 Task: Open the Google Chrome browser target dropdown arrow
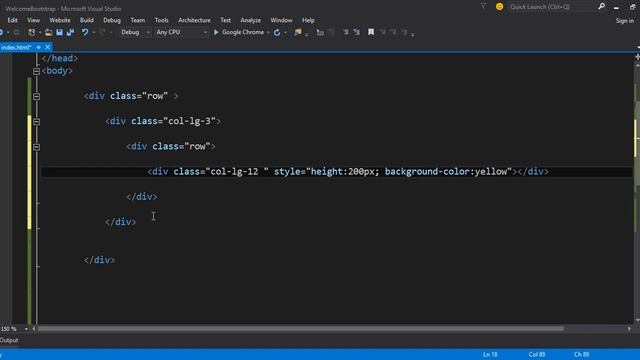click(x=268, y=32)
